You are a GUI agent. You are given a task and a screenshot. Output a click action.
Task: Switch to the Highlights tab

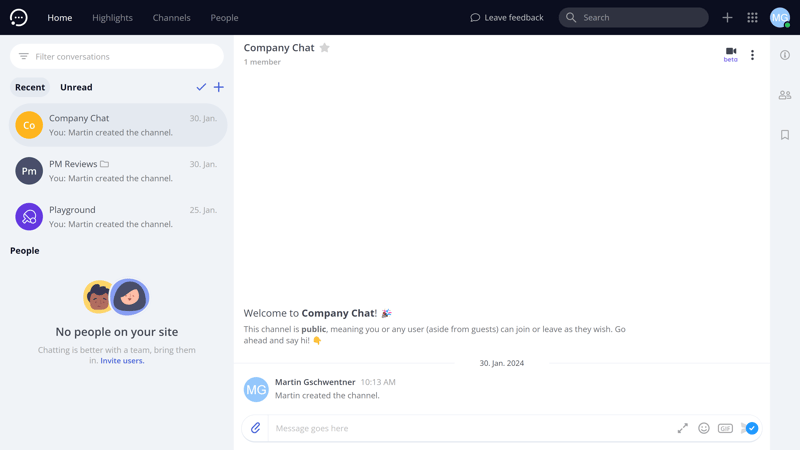click(112, 17)
